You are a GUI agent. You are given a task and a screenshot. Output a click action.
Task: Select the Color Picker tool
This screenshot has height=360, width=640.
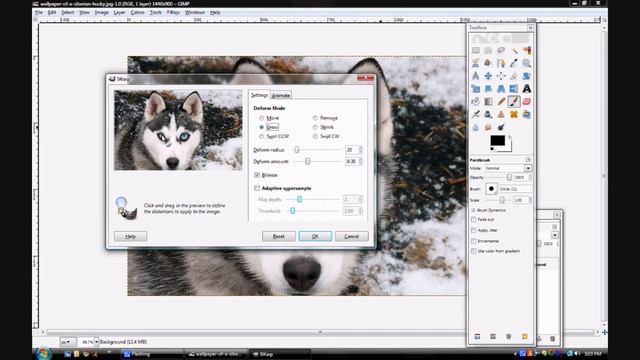(x=514, y=63)
